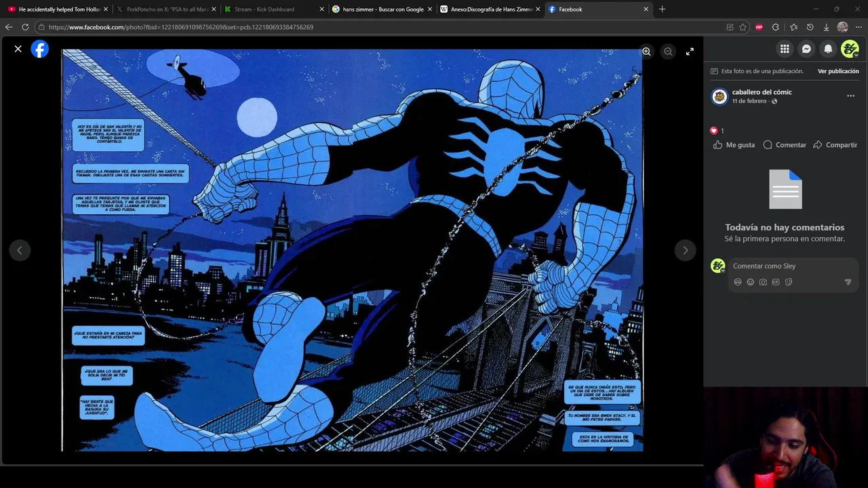Insert an emoji in the comment
The height and width of the screenshot is (488, 868).
[751, 282]
